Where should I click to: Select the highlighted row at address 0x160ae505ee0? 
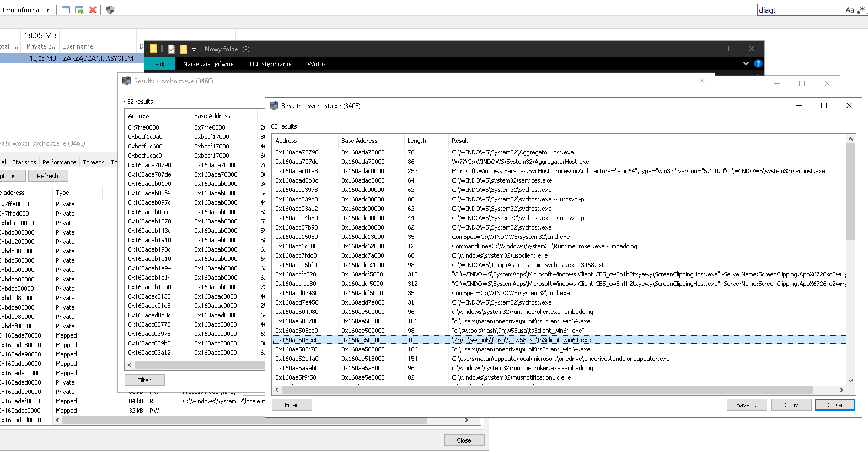pos(559,340)
